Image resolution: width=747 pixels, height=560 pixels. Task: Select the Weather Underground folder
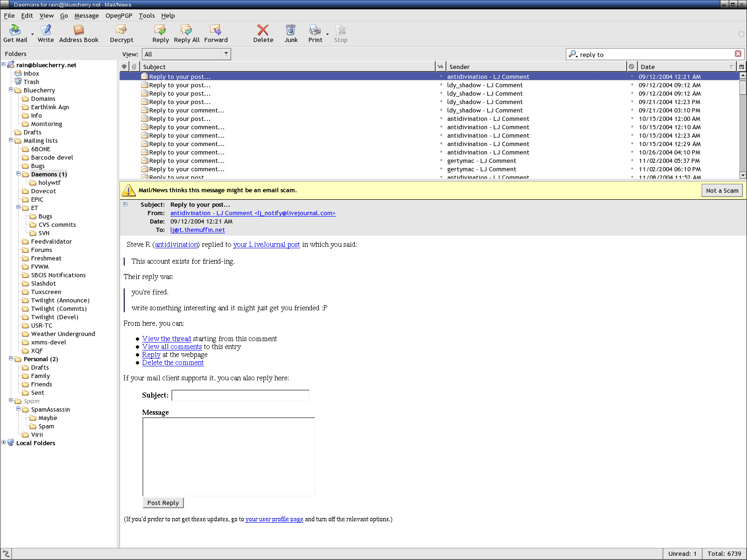[x=63, y=334]
